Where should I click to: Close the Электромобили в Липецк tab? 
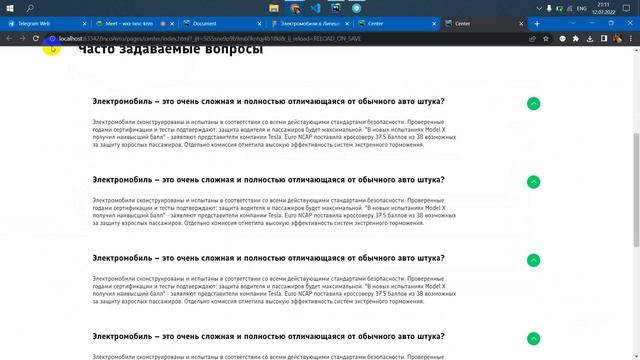(347, 24)
